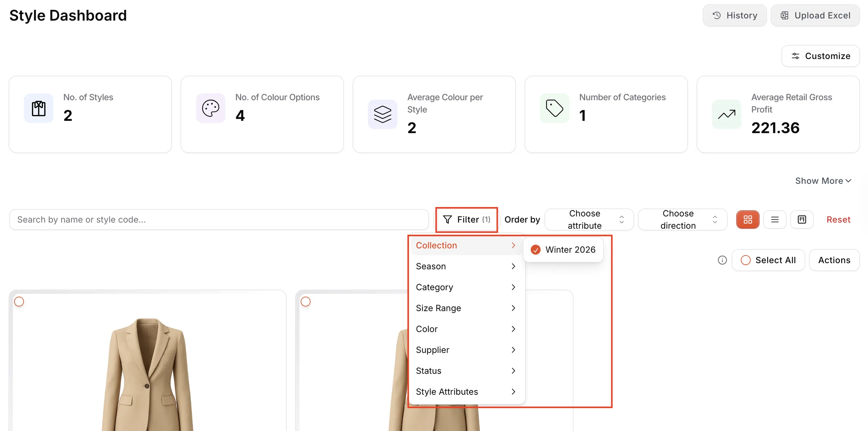868x431 pixels.
Task: Open the Choose direction dropdown
Action: click(x=682, y=219)
